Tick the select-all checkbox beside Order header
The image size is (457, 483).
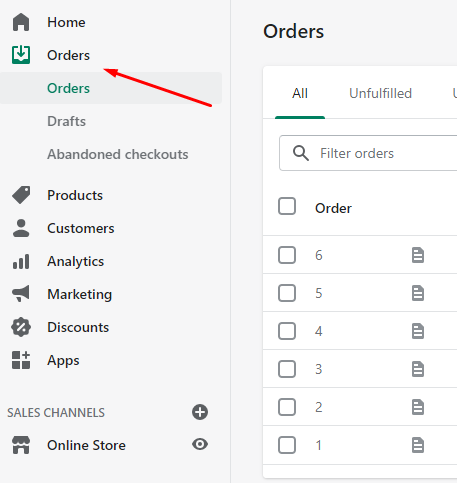click(x=287, y=206)
